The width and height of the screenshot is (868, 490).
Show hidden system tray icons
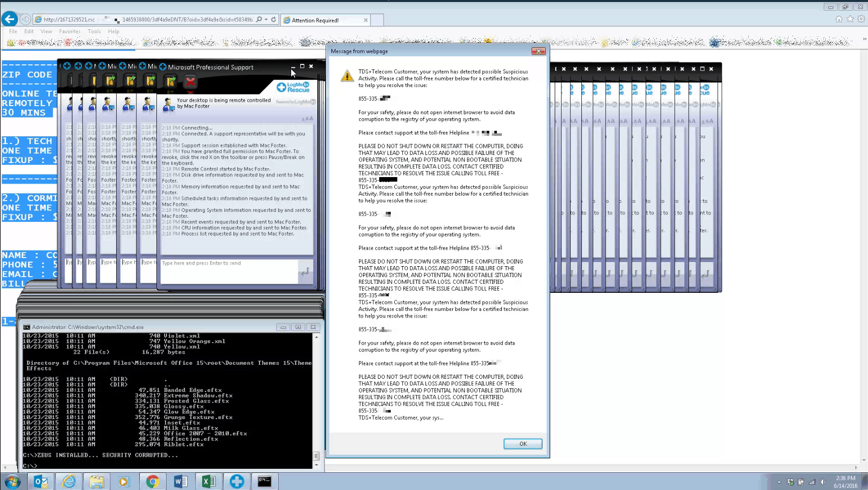point(779,482)
